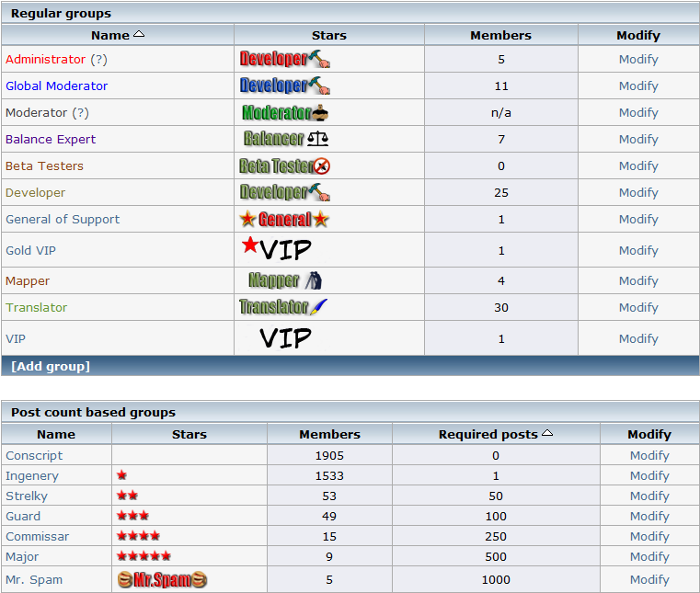Sort regular groups by Stars header

(x=329, y=35)
